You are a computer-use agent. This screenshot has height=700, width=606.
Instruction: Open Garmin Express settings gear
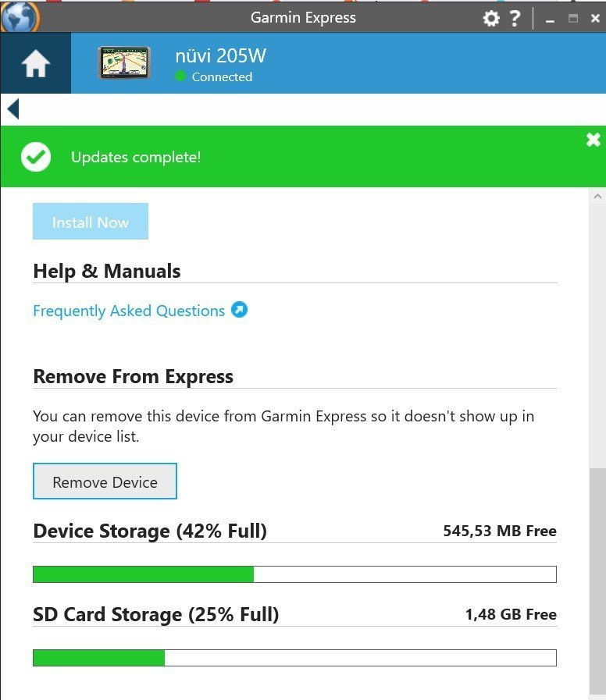(x=491, y=18)
